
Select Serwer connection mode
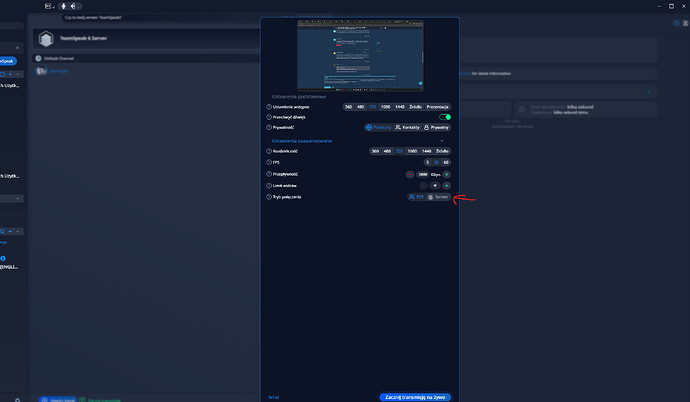click(438, 197)
